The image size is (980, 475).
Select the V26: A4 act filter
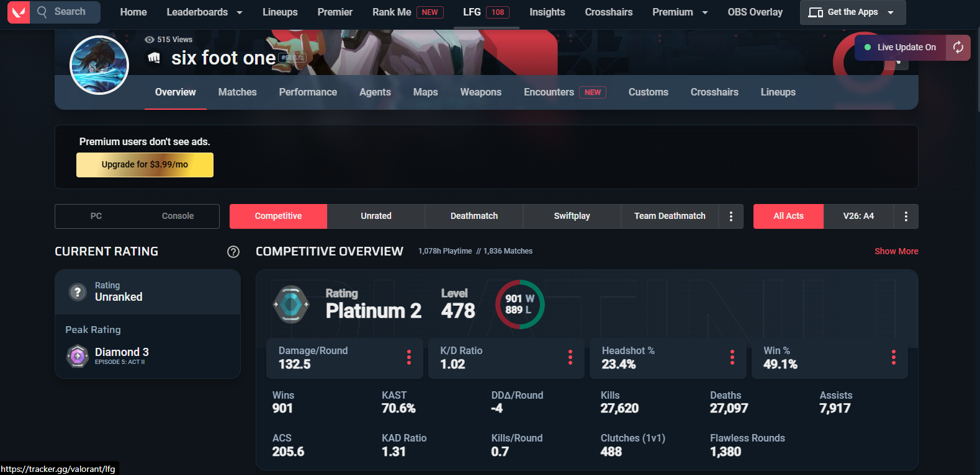(x=859, y=216)
